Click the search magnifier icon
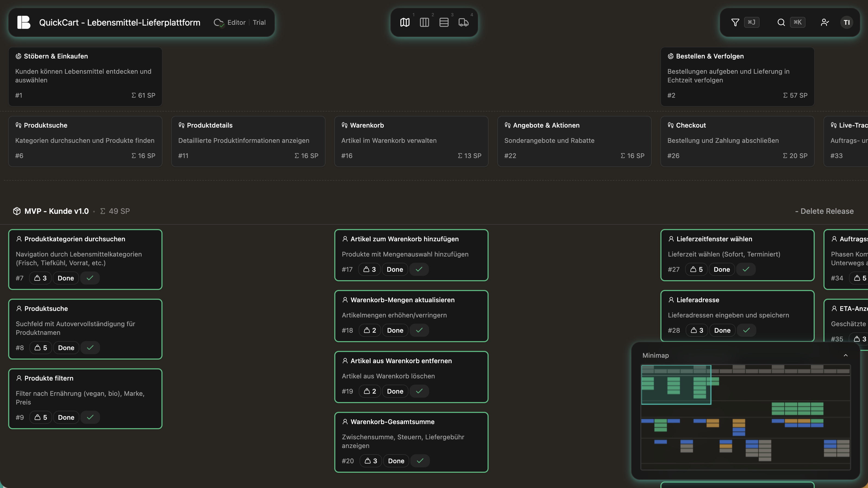The width and height of the screenshot is (868, 488). click(781, 22)
